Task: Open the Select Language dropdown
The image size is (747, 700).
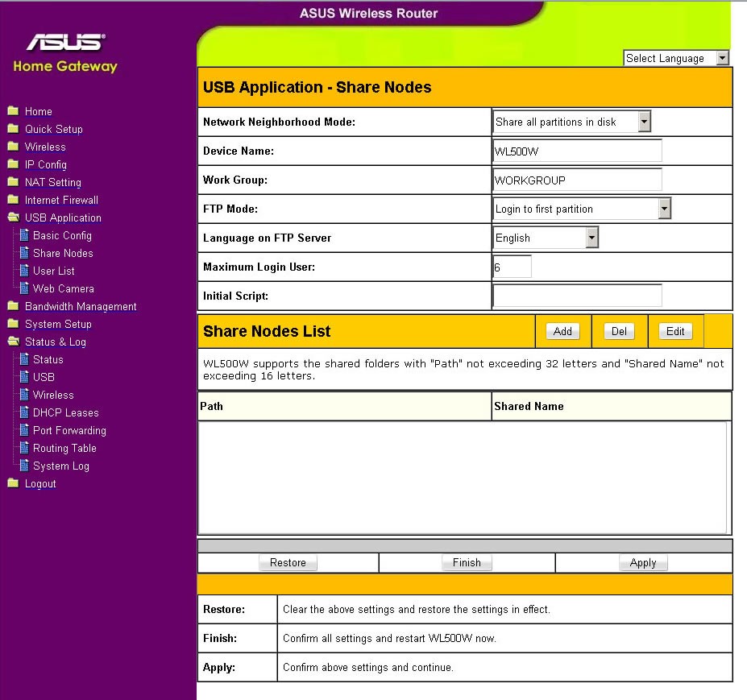Action: pos(676,58)
